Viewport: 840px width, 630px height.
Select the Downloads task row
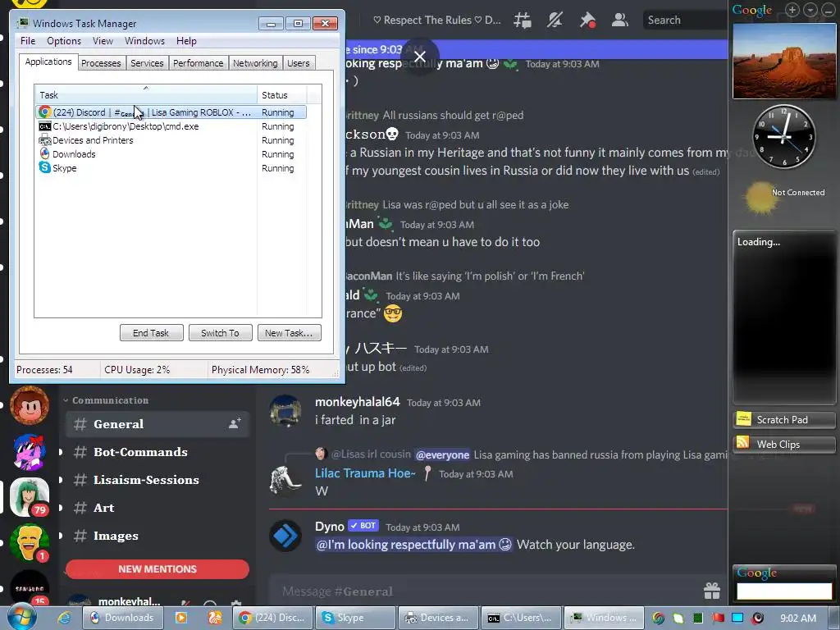pos(171,154)
